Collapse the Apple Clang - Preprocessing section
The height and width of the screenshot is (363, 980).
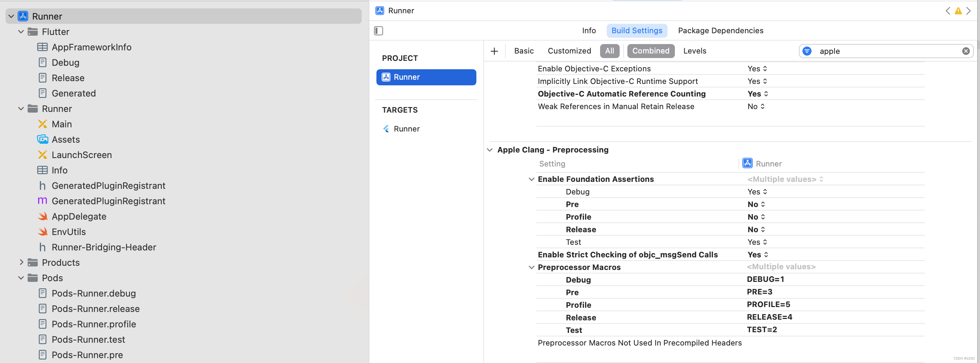[x=490, y=150]
